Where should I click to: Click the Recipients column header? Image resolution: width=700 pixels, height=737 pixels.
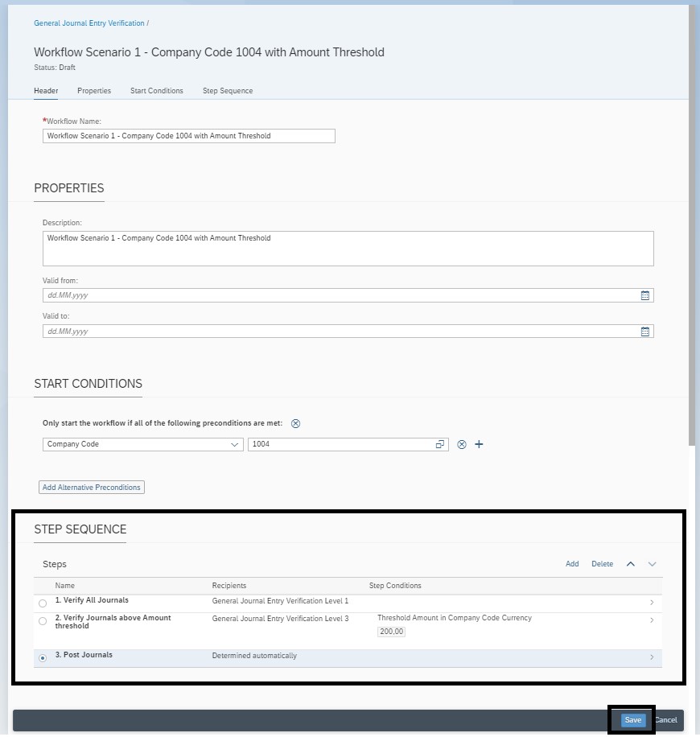(229, 586)
